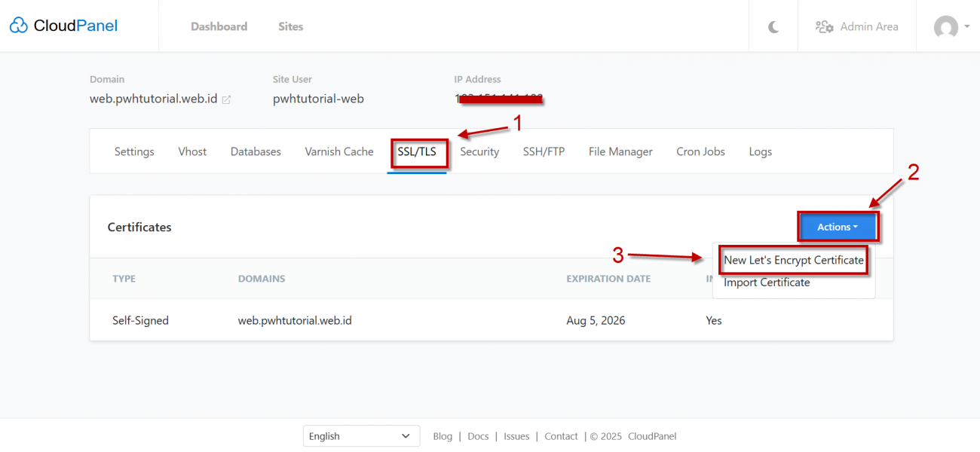This screenshot has width=980, height=452.
Task: Click the Certificates section heading
Action: [x=139, y=227]
